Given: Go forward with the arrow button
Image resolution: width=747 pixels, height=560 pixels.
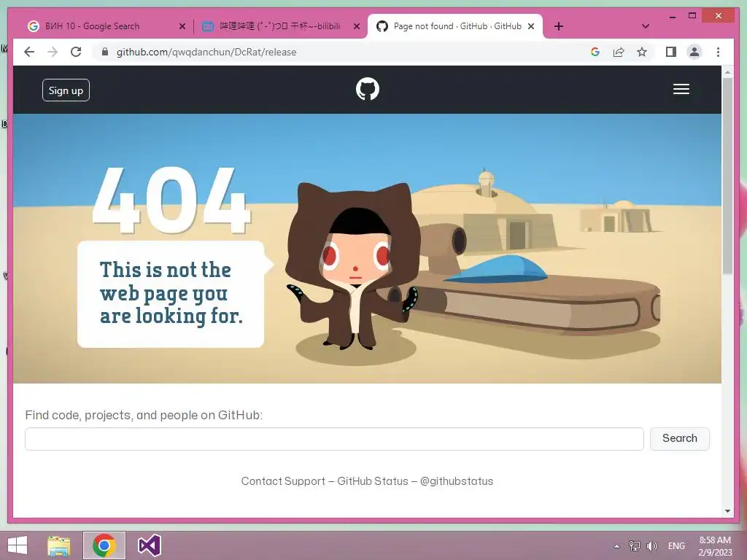Looking at the screenshot, I should point(53,52).
